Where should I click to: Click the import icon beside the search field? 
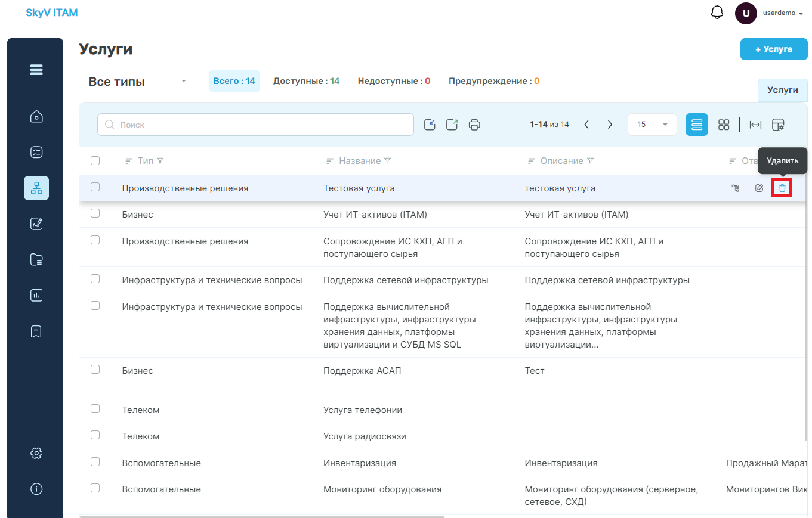pyautogui.click(x=430, y=125)
